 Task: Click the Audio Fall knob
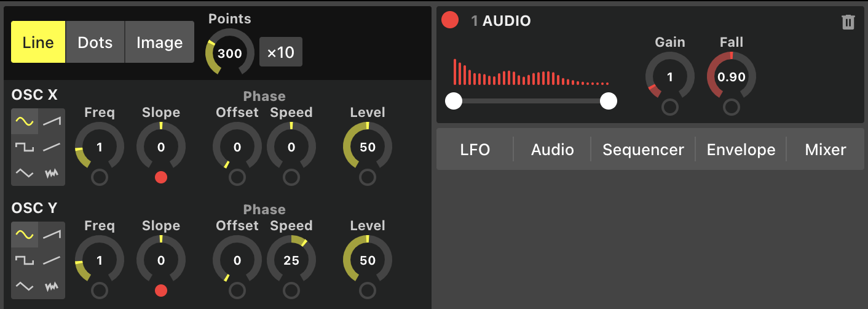point(731,77)
